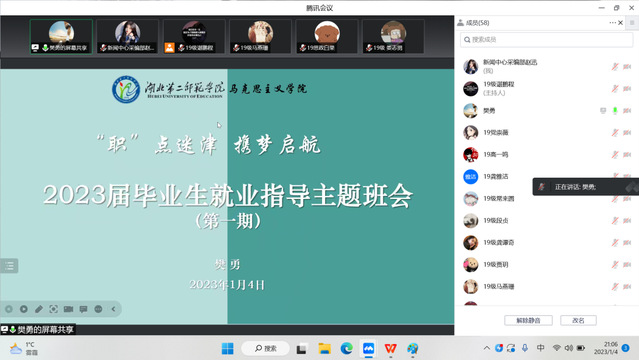Toggle muted microphone for first listed member
Image resolution: width=639 pixels, height=360 pixels.
point(615,66)
